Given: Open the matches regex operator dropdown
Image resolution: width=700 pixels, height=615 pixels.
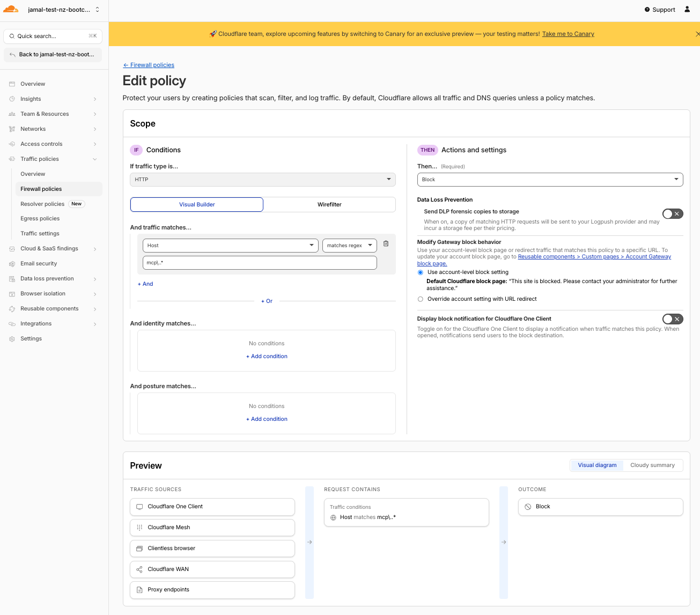Looking at the screenshot, I should (350, 246).
